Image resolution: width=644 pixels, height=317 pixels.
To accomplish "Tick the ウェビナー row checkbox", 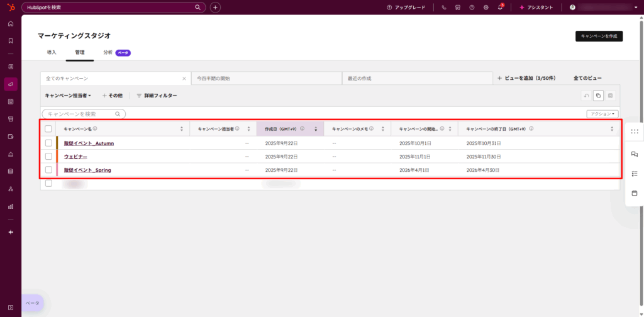I will click(x=48, y=157).
